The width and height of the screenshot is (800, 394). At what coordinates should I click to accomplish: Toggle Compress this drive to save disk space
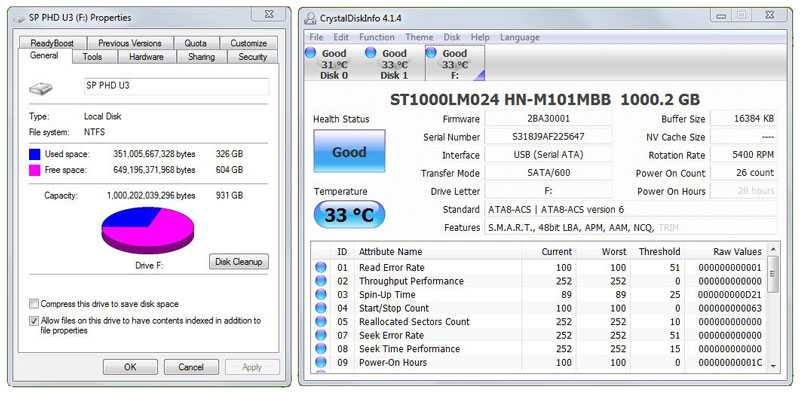[34, 304]
